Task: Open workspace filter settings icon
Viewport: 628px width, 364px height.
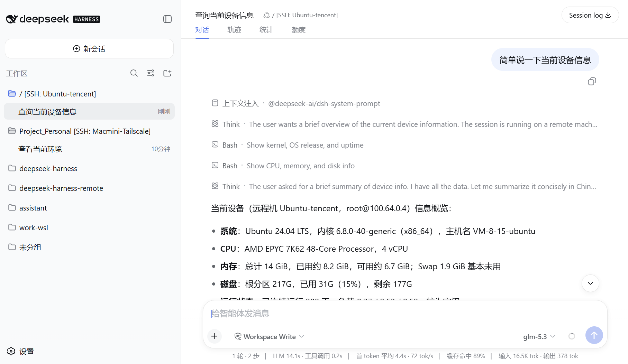Action: 151,73
